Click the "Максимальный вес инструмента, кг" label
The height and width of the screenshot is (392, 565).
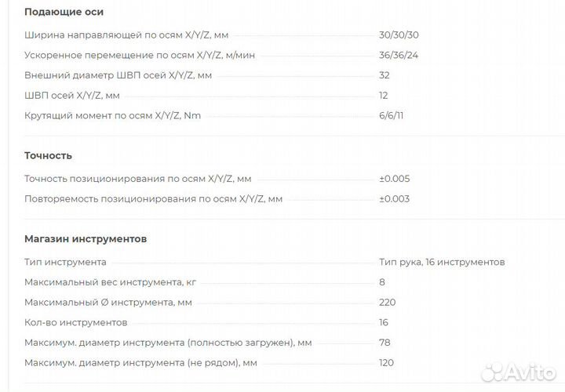[x=111, y=282]
